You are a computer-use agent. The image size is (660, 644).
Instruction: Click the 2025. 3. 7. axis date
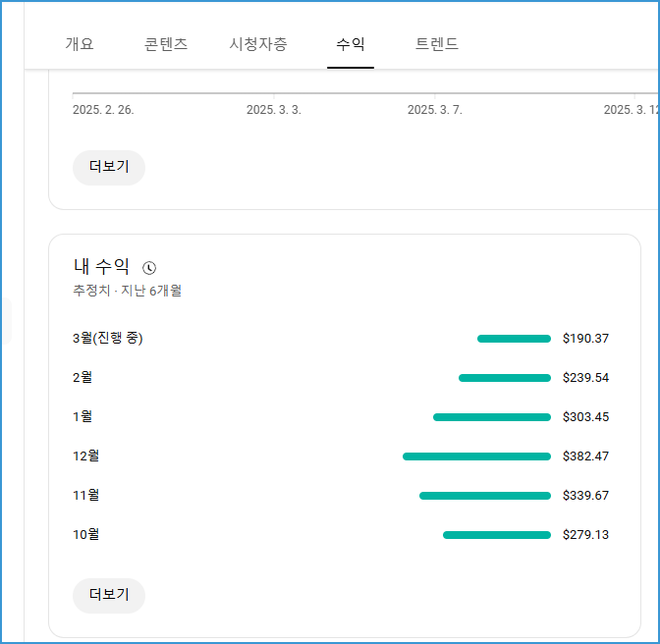pyautogui.click(x=435, y=110)
